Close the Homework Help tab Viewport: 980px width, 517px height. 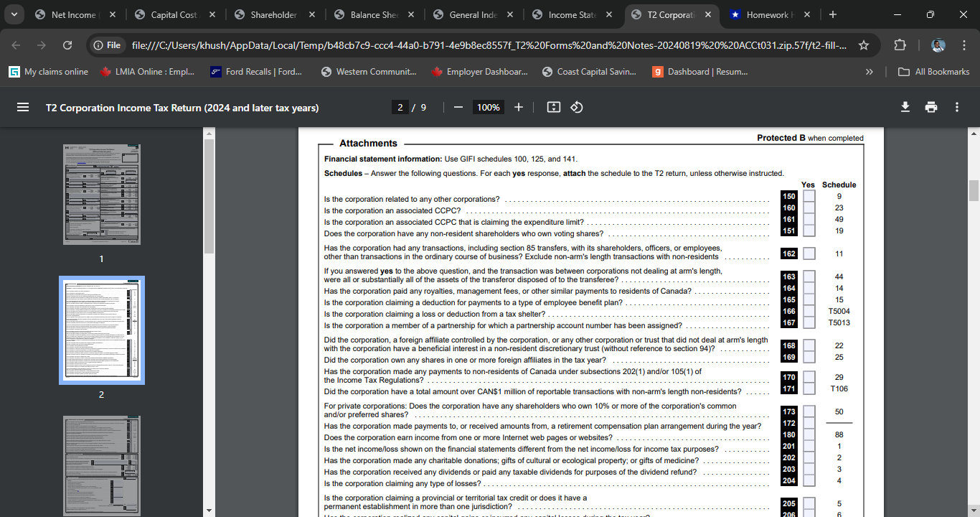click(807, 14)
